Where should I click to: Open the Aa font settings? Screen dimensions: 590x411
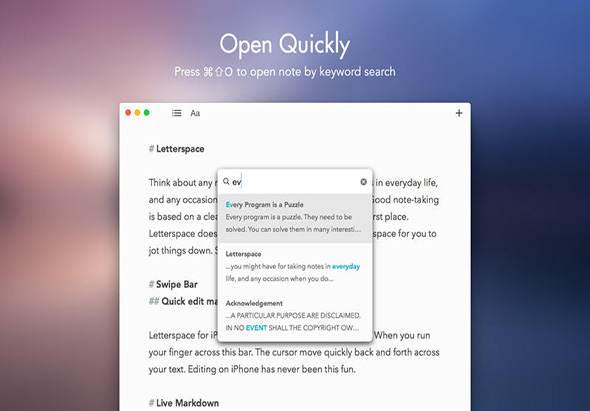coord(195,113)
